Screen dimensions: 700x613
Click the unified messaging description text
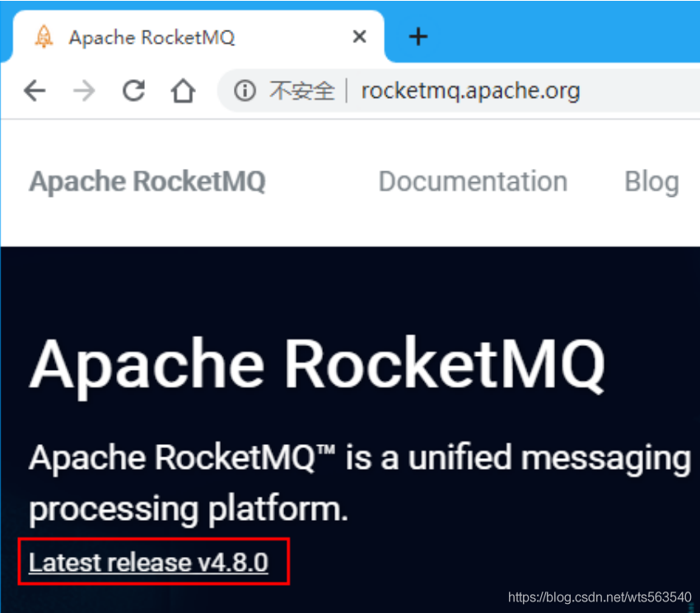[x=360, y=484]
